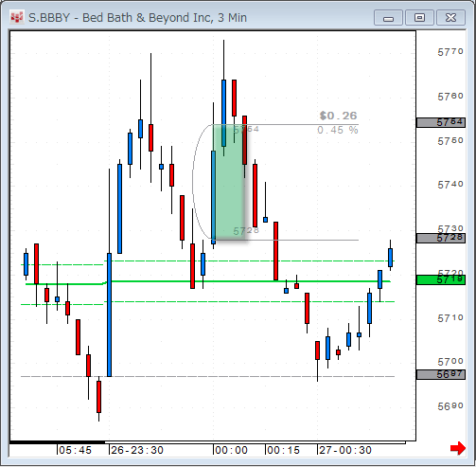
Task: Click the horizontal scrollbar below chart
Action: click(207, 442)
